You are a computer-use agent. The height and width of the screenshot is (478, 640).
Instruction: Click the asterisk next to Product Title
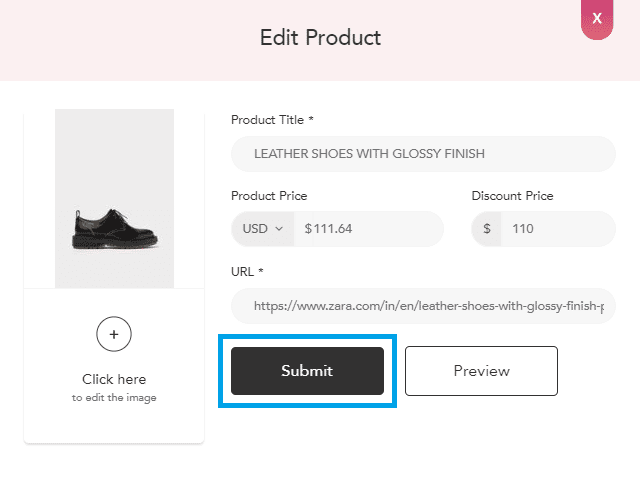coord(311,119)
